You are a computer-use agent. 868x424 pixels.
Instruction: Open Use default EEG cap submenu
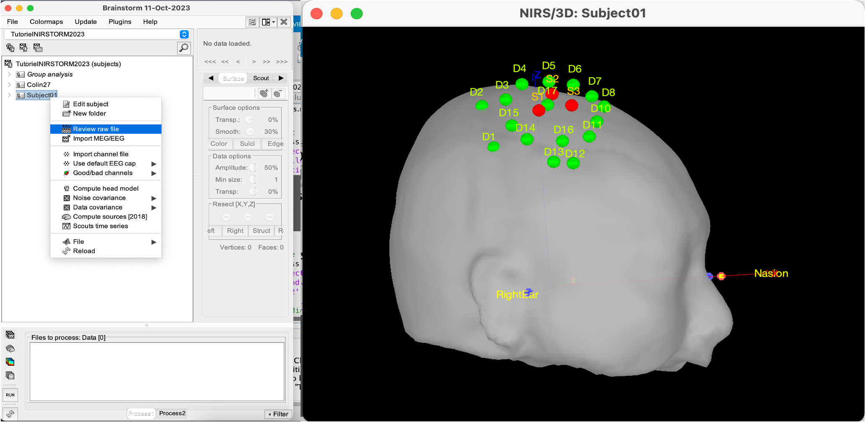click(x=106, y=164)
